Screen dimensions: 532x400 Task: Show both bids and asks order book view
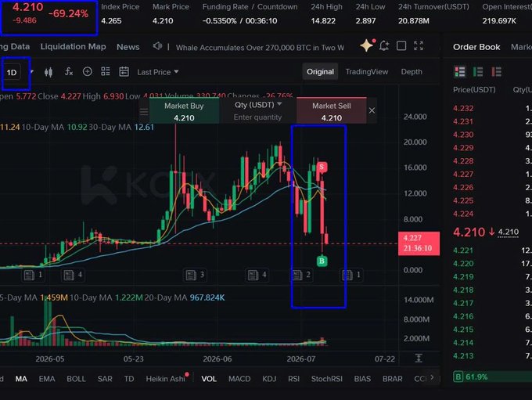tap(460, 72)
